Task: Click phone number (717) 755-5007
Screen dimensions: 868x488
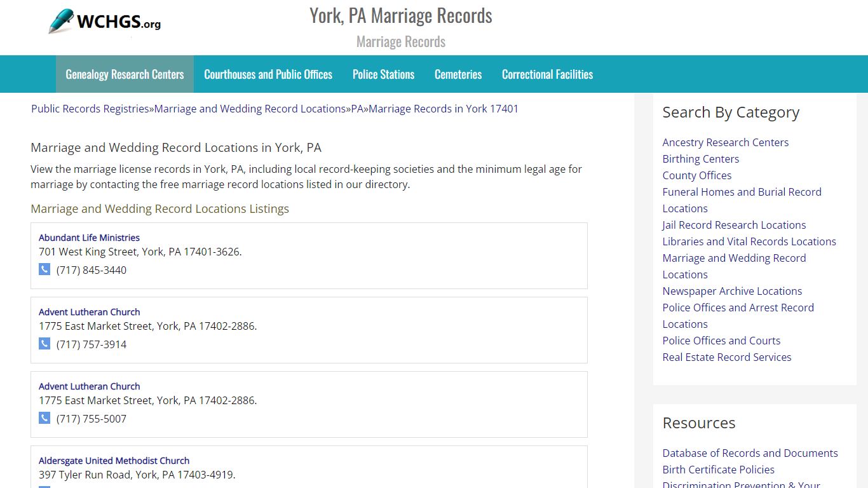Action: tap(92, 419)
